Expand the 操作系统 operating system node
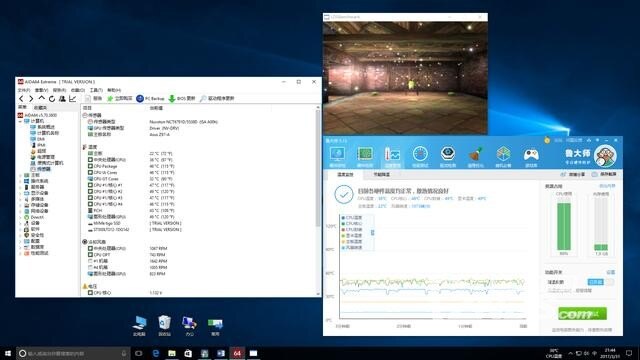The image size is (640, 360). (x=20, y=181)
